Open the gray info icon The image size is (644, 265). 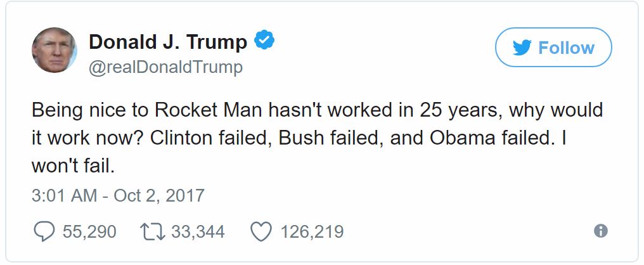600,231
